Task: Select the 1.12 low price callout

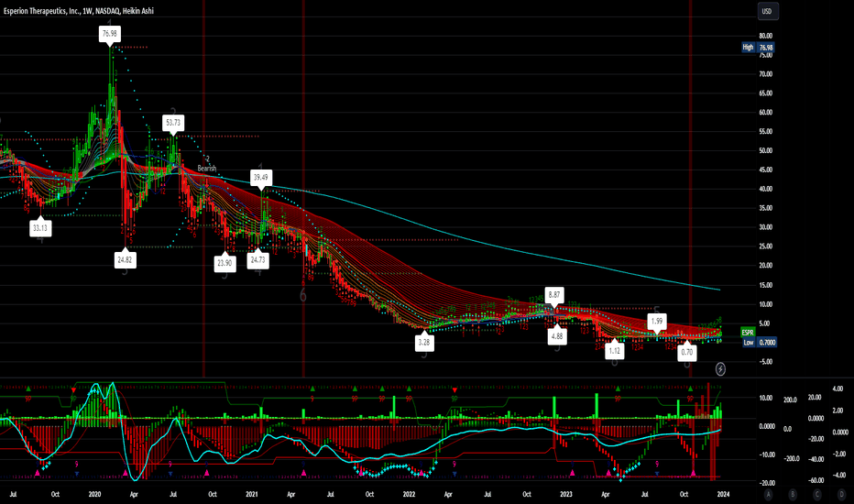Action: pyautogui.click(x=614, y=350)
